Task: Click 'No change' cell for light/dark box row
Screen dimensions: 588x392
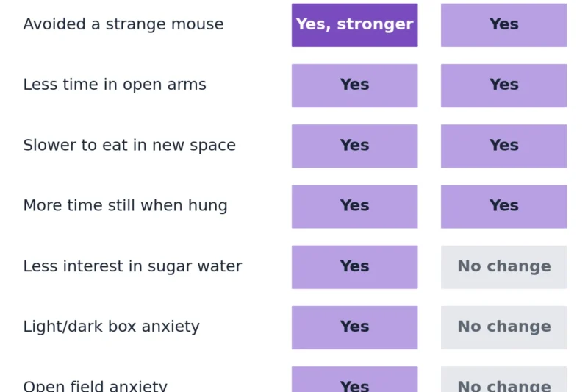Action: 503,327
